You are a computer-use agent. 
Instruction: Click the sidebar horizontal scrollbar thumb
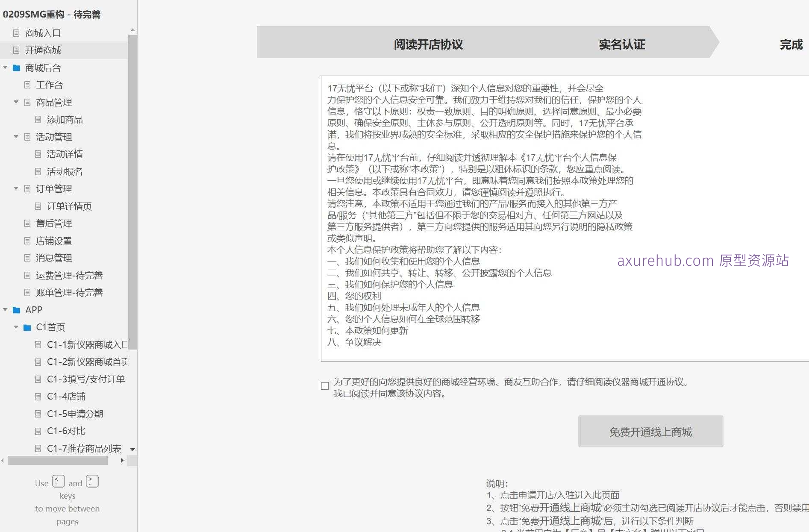click(58, 460)
